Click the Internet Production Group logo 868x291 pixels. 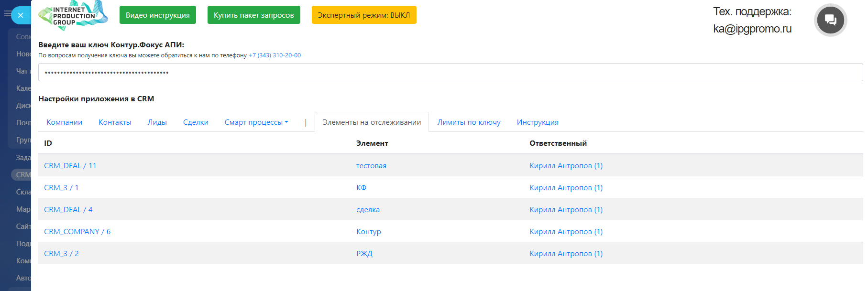coord(73,15)
